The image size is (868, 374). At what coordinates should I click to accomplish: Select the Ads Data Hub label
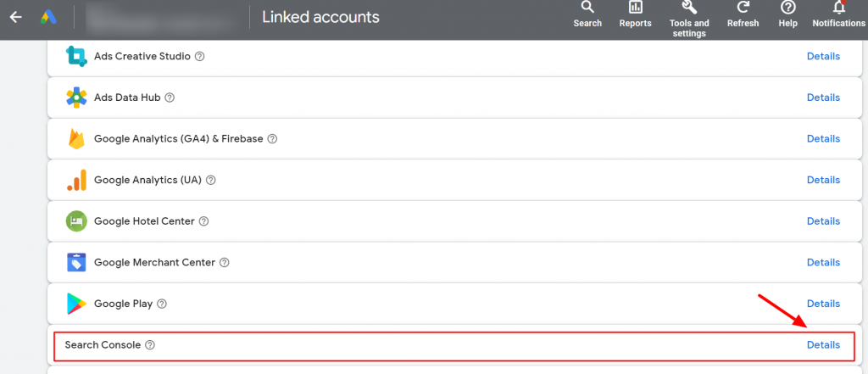tap(127, 98)
